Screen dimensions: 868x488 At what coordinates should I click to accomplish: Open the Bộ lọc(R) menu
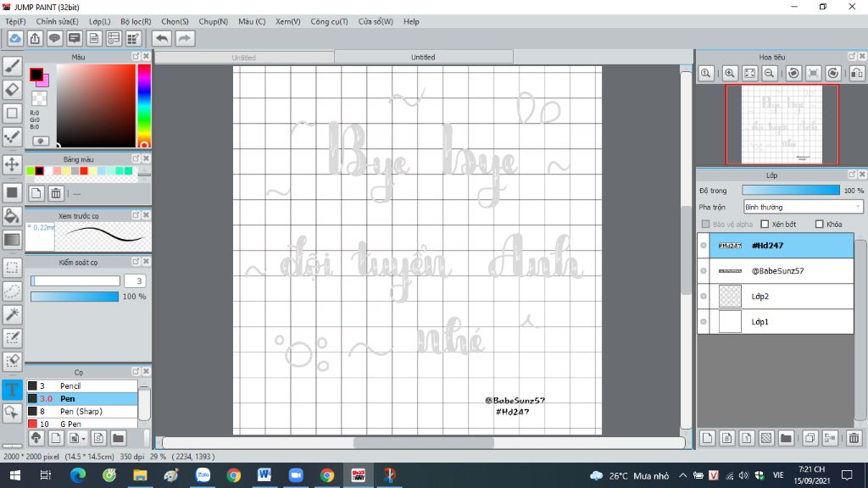tap(136, 21)
